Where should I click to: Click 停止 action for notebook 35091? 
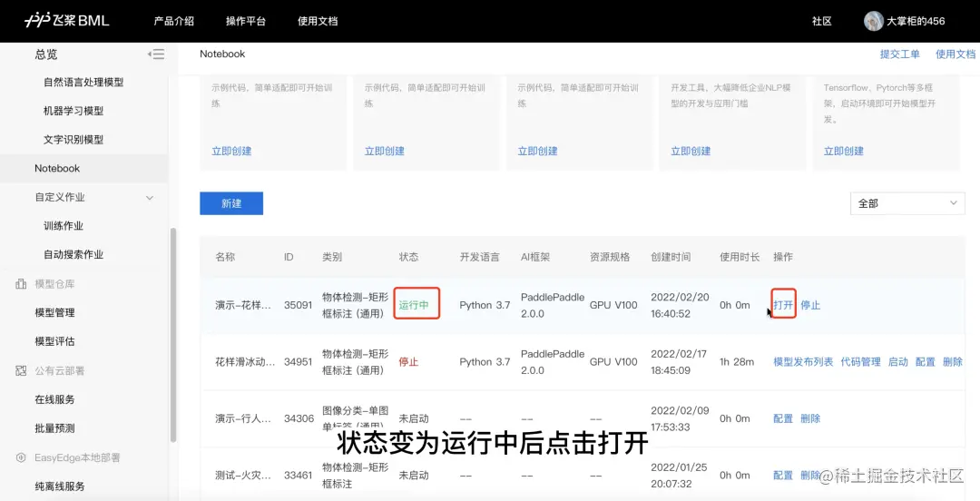(810, 305)
